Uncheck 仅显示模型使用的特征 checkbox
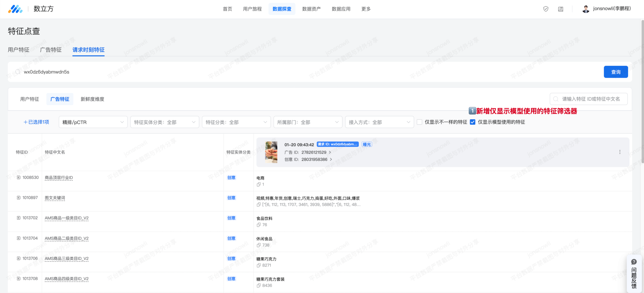The height and width of the screenshot is (293, 644). coord(472,122)
